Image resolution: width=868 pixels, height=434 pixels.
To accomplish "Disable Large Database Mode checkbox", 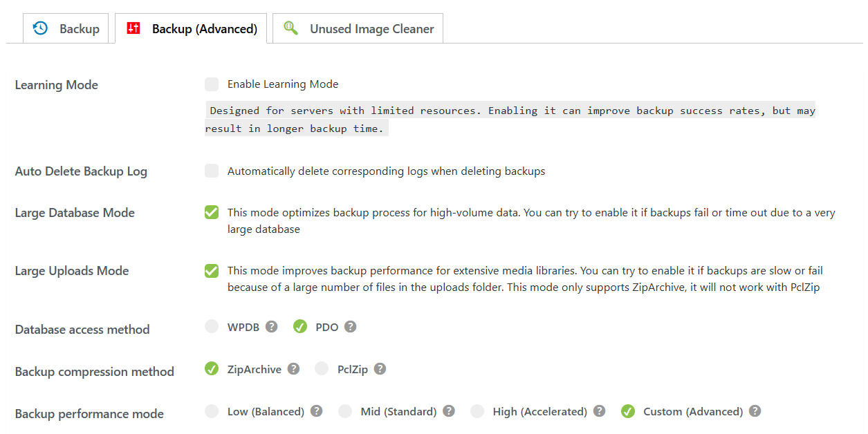I will 212,212.
